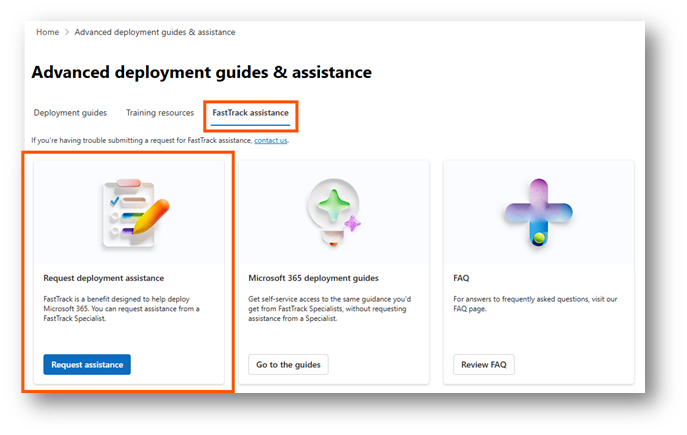Click the FastTrack benefit description text
687x435 pixels.
pyautogui.click(x=121, y=309)
